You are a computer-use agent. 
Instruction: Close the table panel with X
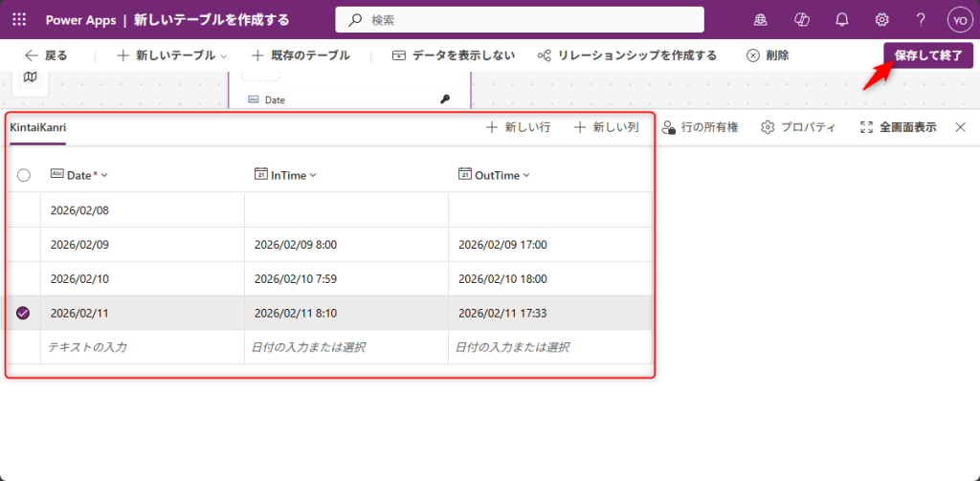click(x=960, y=127)
